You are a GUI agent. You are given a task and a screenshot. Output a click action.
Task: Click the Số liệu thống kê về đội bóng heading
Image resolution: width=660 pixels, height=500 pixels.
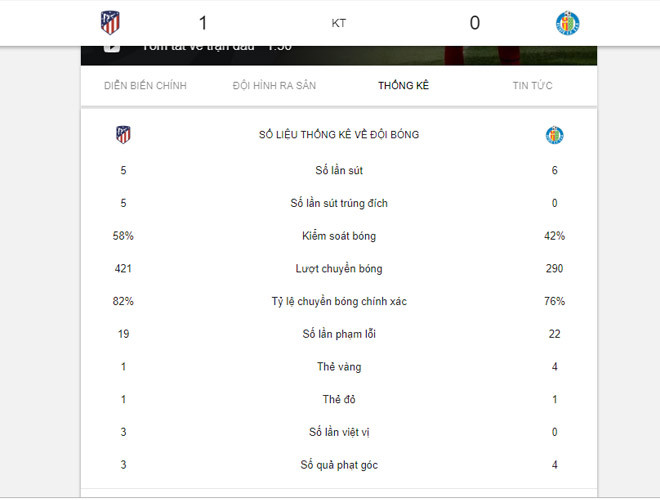point(338,134)
